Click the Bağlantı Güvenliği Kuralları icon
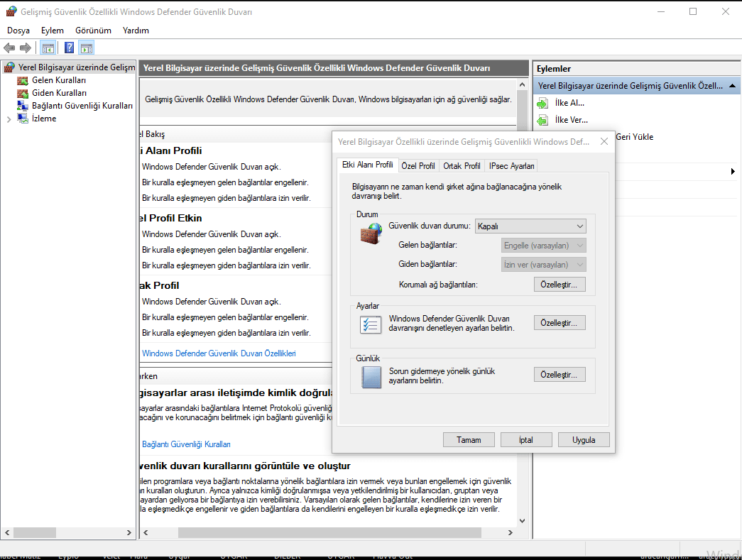This screenshot has width=742, height=560. point(23,106)
